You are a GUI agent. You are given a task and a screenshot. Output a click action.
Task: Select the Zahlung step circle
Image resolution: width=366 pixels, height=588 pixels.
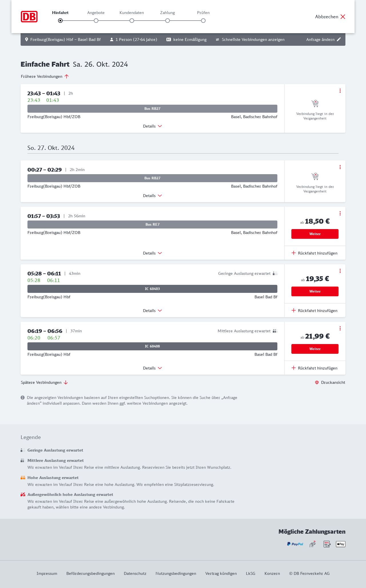click(168, 21)
